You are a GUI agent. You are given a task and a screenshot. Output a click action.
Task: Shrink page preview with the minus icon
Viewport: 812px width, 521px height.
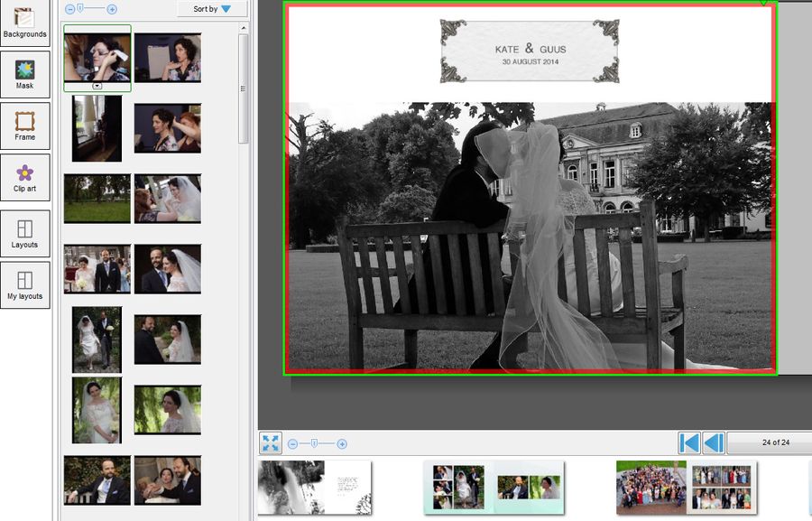pos(293,443)
